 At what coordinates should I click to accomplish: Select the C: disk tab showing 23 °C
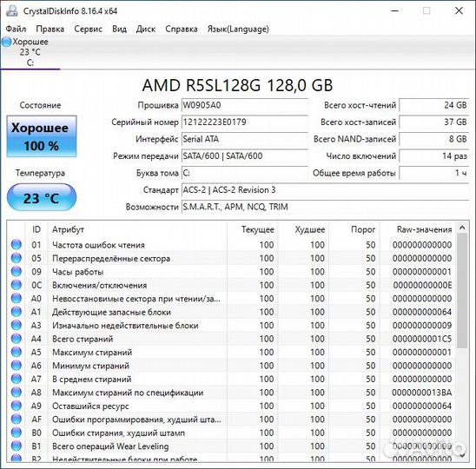click(30, 52)
